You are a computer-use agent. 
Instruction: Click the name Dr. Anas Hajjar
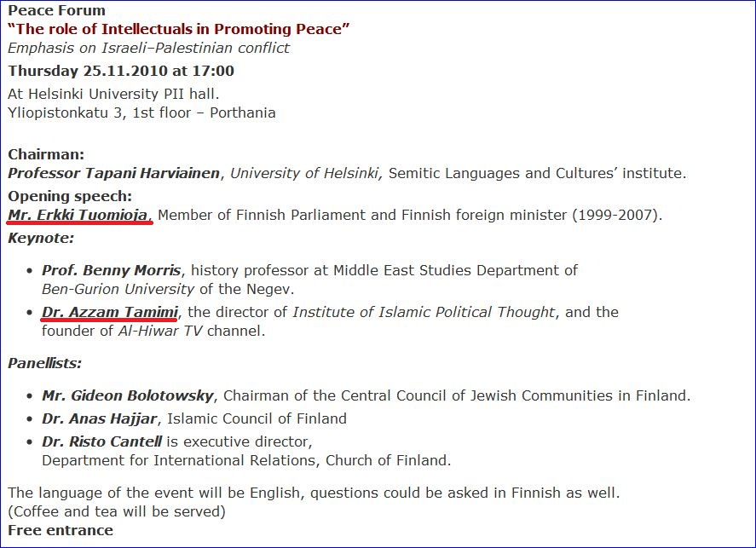point(100,418)
